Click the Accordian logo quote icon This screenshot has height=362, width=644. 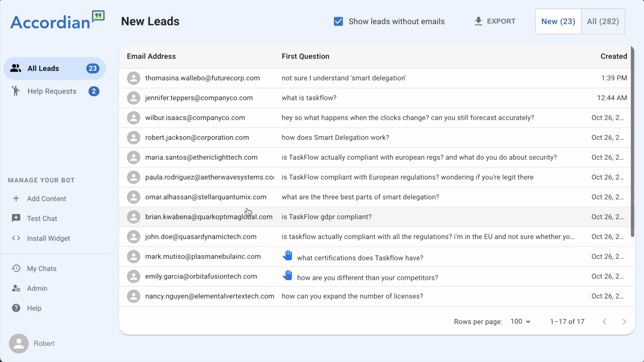point(98,16)
